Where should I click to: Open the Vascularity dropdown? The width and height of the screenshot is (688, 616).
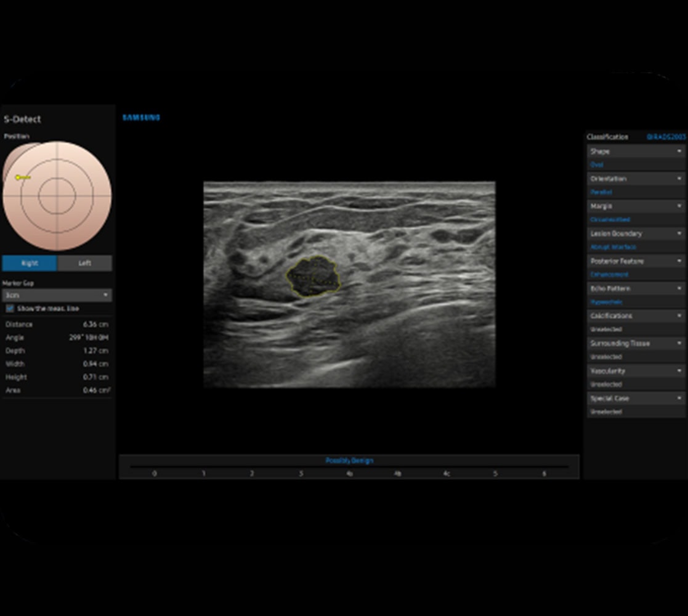(x=636, y=371)
